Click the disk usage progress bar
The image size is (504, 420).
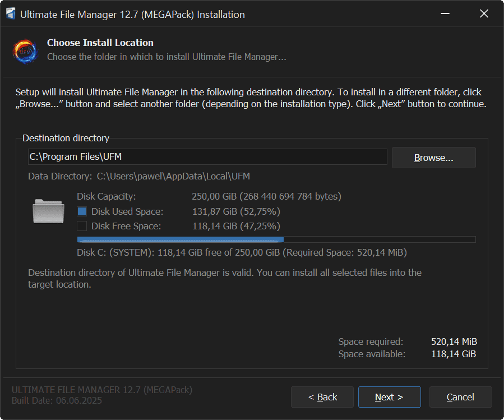(x=276, y=239)
